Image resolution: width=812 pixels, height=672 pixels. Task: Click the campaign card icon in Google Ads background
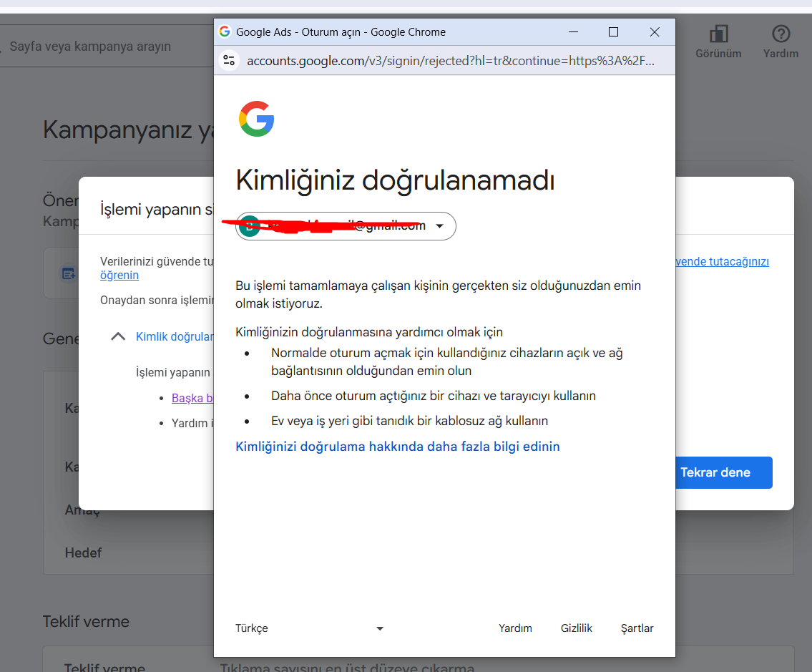click(x=69, y=273)
